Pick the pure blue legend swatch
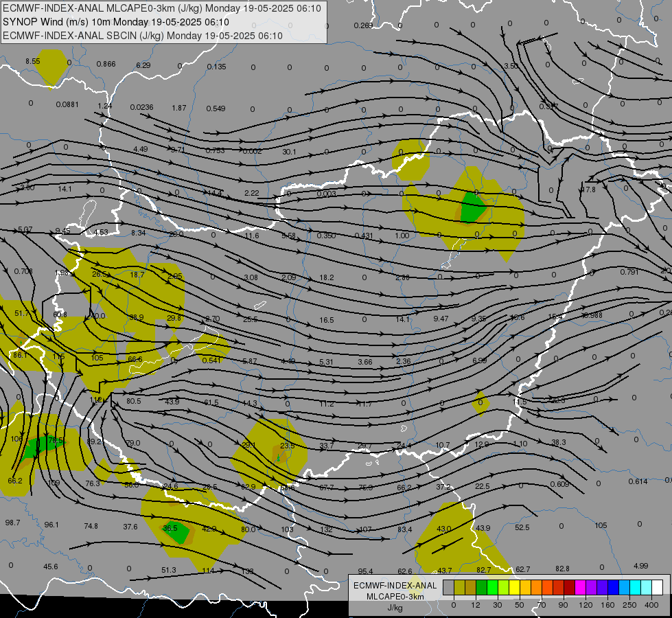672x618 pixels. (x=613, y=587)
